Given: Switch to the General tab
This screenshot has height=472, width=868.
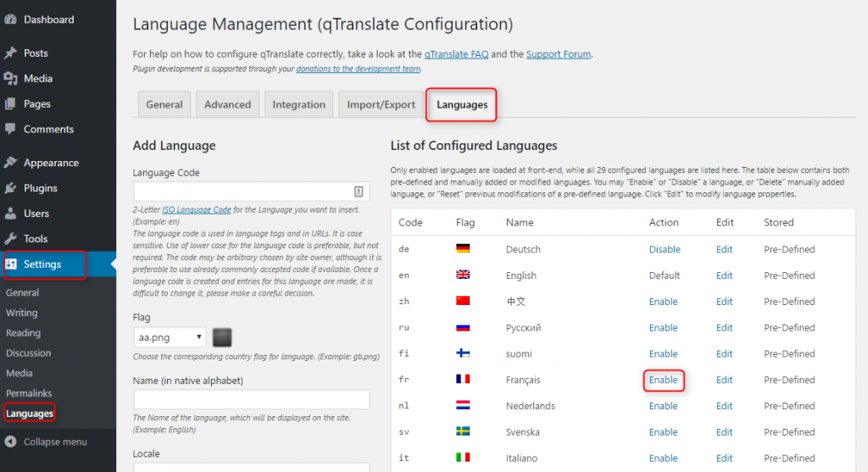Looking at the screenshot, I should 164,104.
